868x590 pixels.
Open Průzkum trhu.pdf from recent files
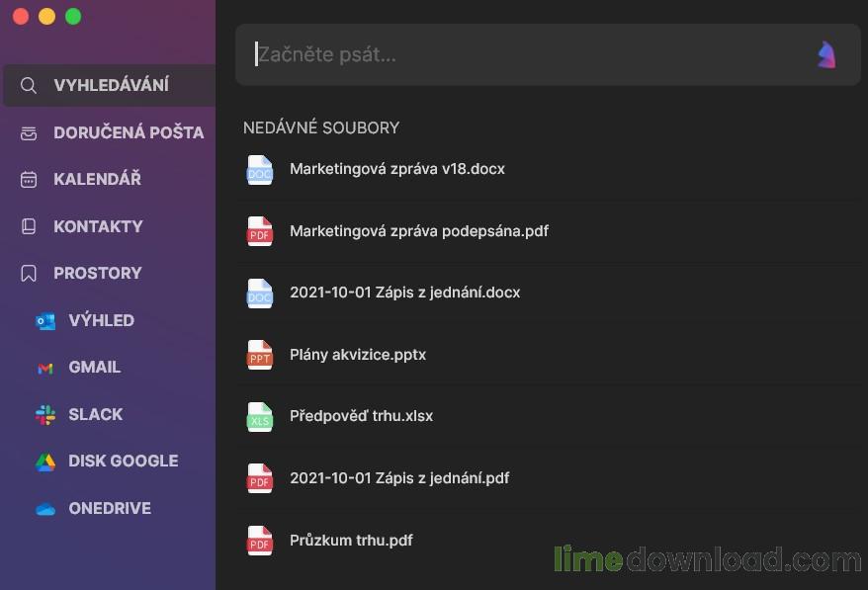point(351,540)
